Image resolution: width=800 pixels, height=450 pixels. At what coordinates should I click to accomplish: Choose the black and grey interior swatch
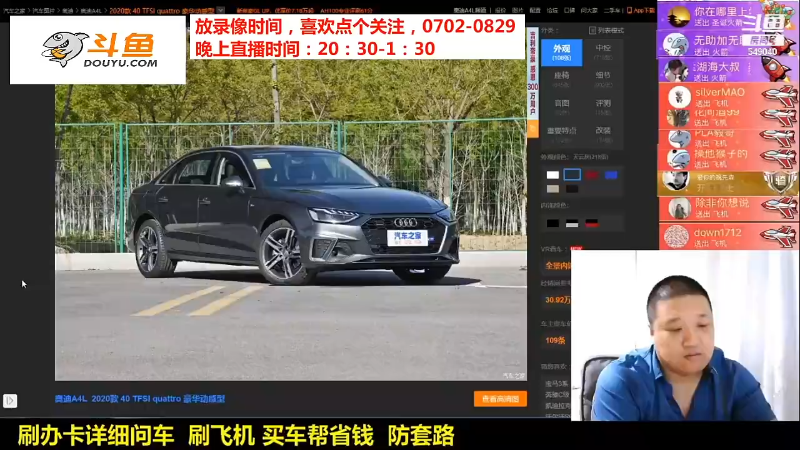coord(572,223)
